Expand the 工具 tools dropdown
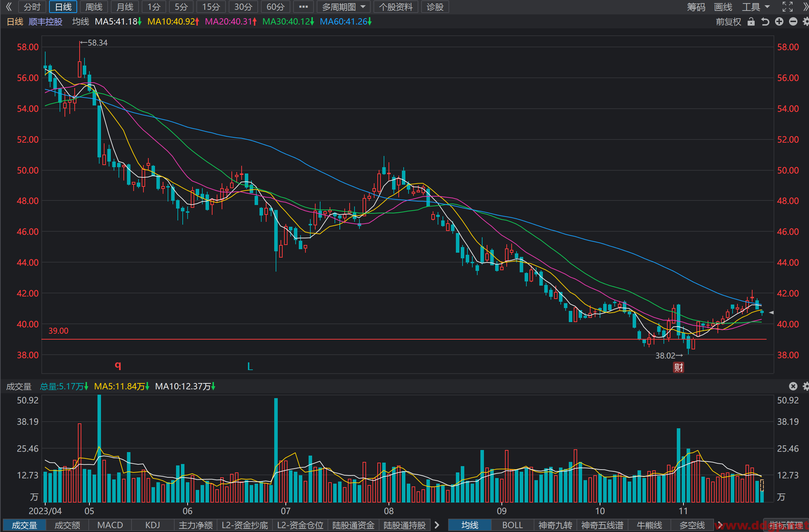The height and width of the screenshot is (532, 809). tap(756, 7)
